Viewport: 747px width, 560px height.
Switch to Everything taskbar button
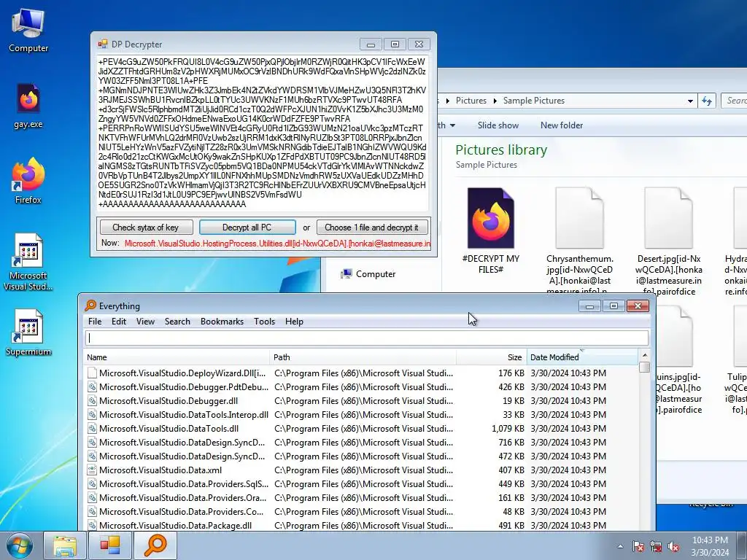coord(155,545)
